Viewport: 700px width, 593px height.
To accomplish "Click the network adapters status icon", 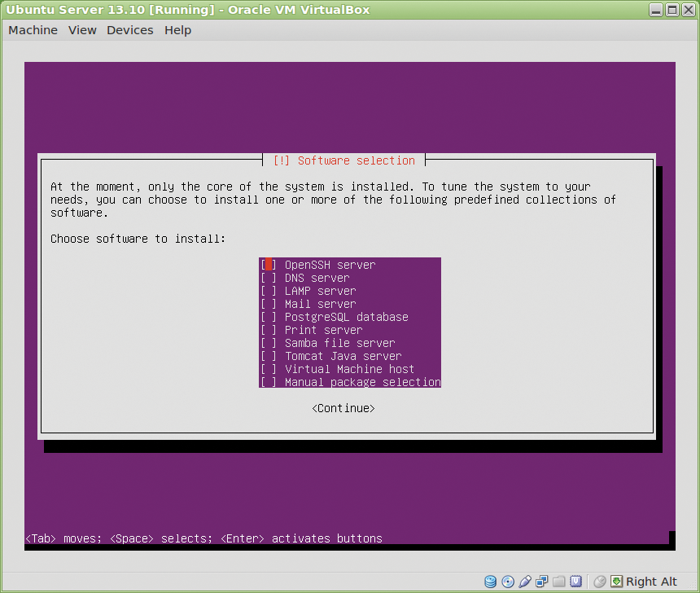I will 542,582.
